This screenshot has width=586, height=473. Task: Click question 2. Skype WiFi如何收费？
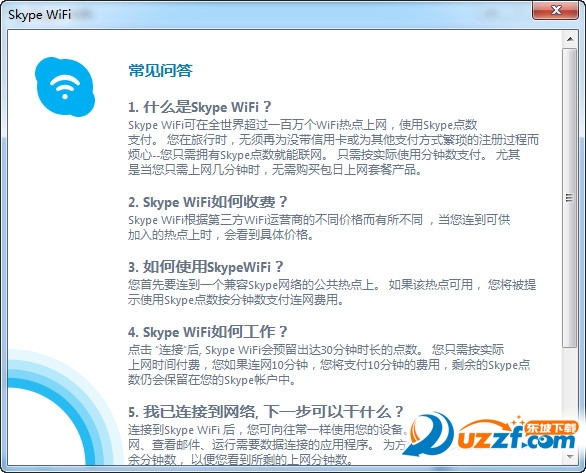click(x=208, y=202)
